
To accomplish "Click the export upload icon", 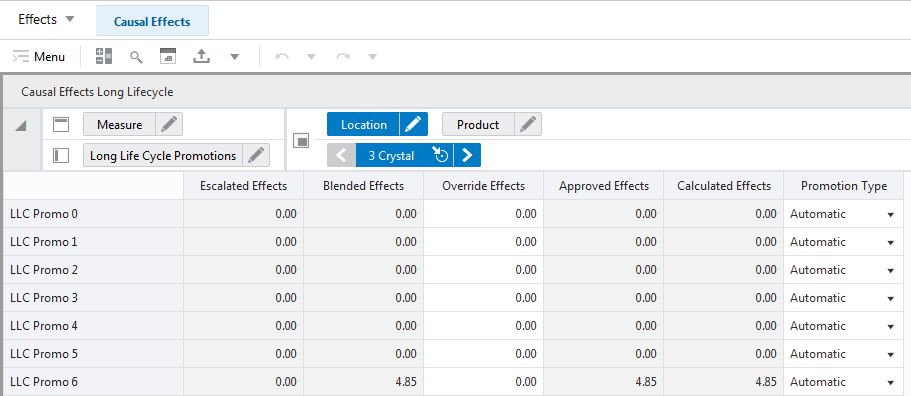I will [x=201, y=56].
